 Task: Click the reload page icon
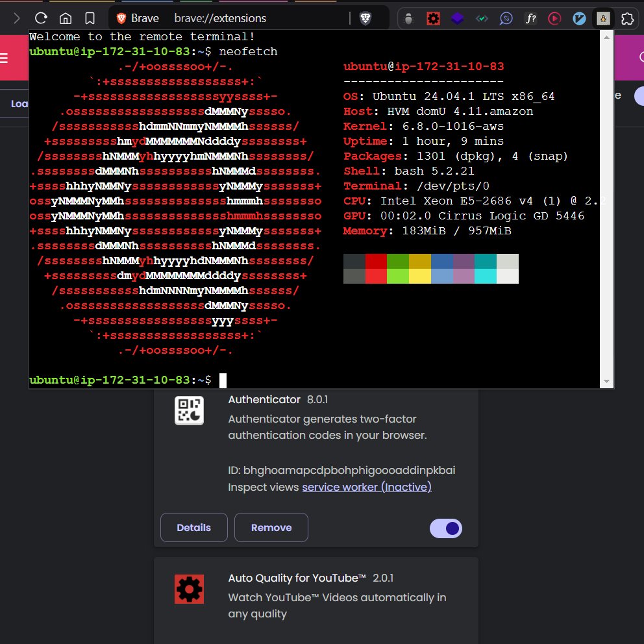coord(41,18)
